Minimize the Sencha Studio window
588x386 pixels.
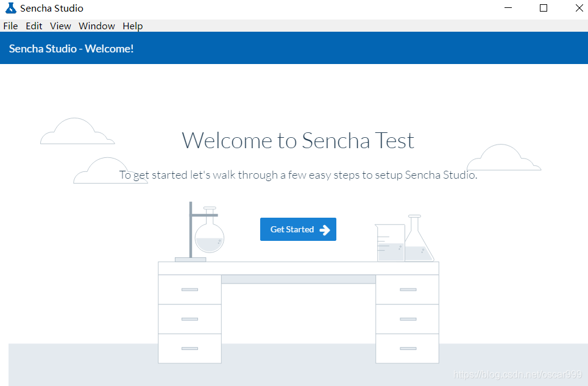click(x=508, y=9)
